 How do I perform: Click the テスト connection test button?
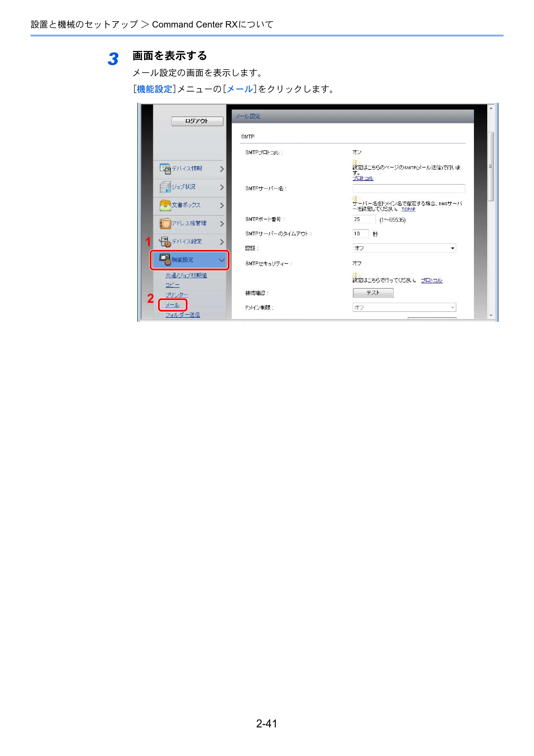coord(373,293)
